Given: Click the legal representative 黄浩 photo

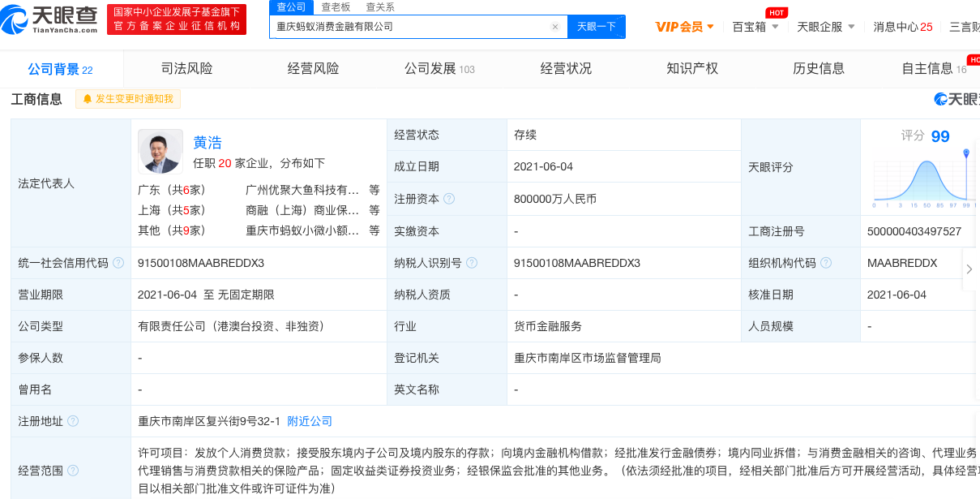Looking at the screenshot, I should (x=160, y=152).
